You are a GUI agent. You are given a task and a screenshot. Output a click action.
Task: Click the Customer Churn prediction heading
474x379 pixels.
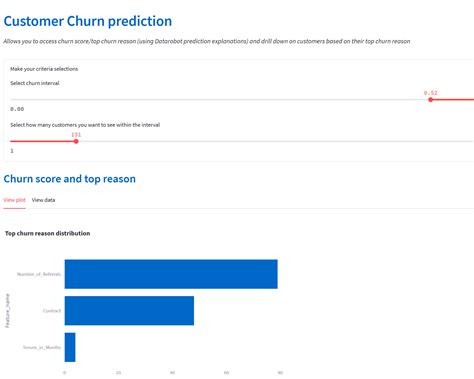[88, 21]
